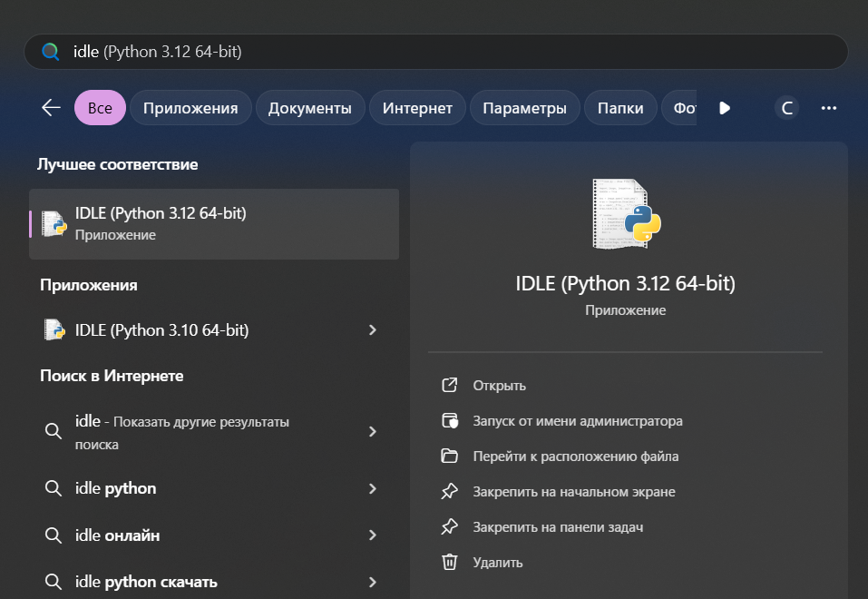
Task: Select the Папки filter tab
Action: click(x=620, y=108)
